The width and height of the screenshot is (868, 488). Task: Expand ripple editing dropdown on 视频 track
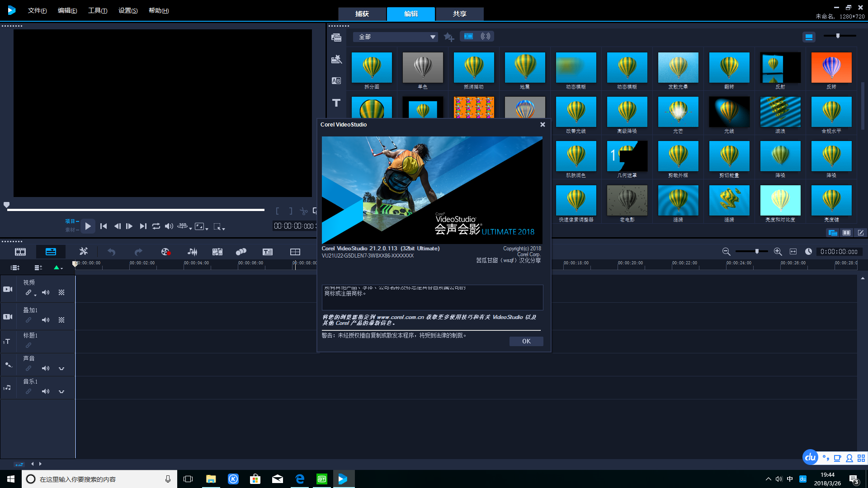pos(35,296)
